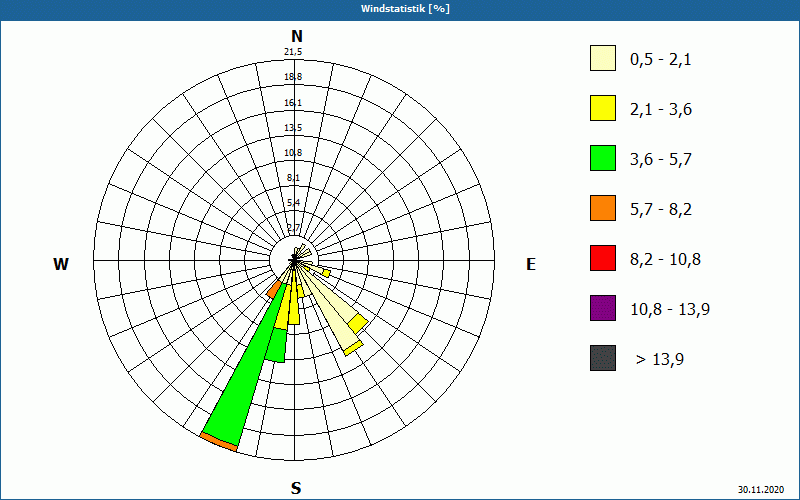Click the date 30.11.2020

[x=761, y=489]
